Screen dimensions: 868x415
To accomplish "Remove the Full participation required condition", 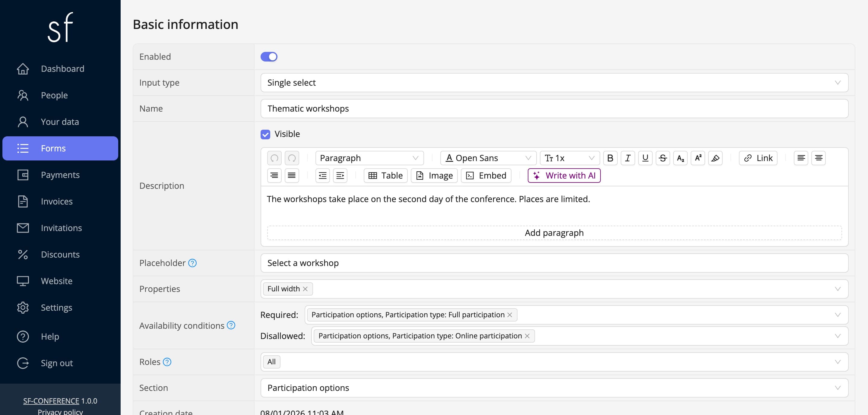I will (x=510, y=315).
